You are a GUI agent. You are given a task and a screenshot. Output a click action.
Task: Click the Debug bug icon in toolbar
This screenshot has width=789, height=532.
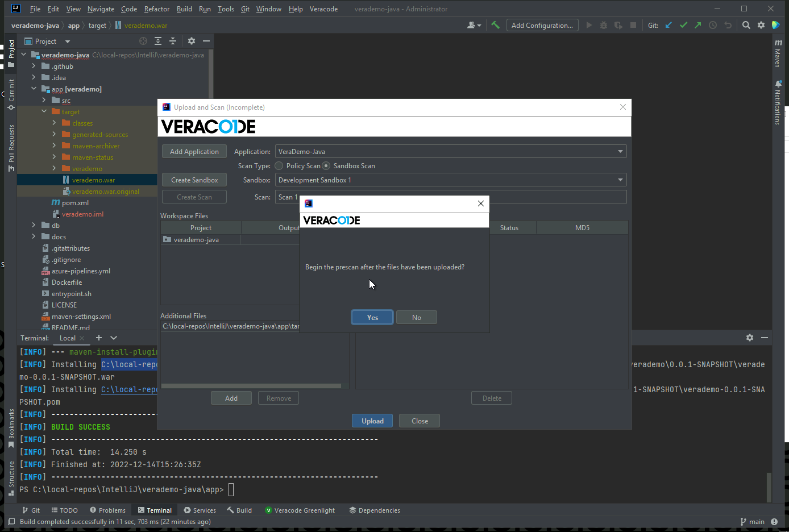(604, 25)
